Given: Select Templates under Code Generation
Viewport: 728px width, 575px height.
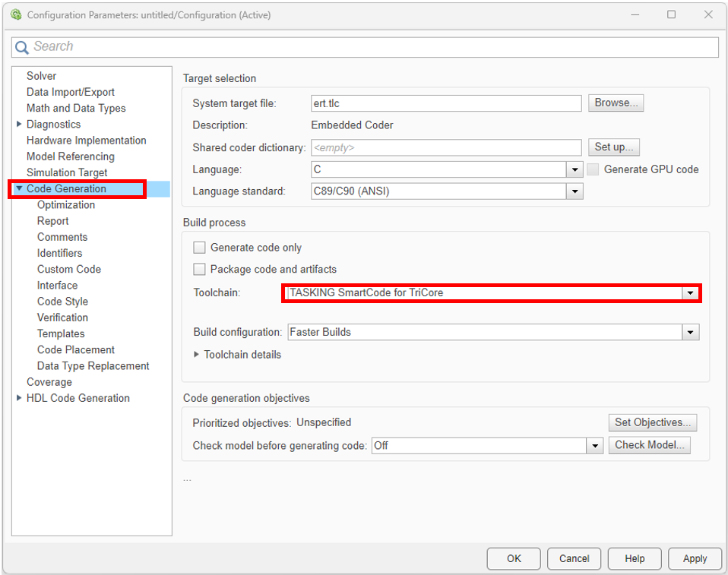Looking at the screenshot, I should 61,333.
